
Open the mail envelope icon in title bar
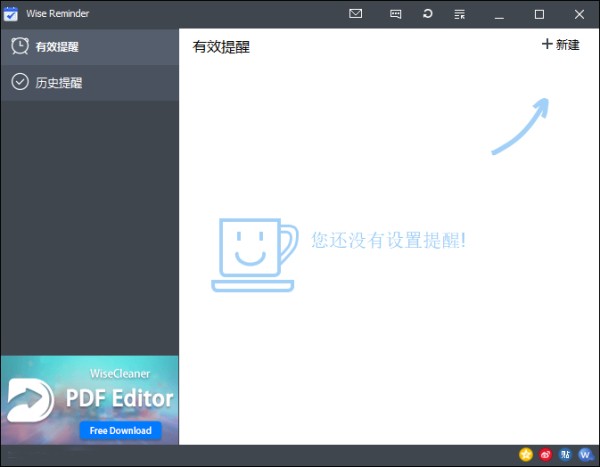355,14
